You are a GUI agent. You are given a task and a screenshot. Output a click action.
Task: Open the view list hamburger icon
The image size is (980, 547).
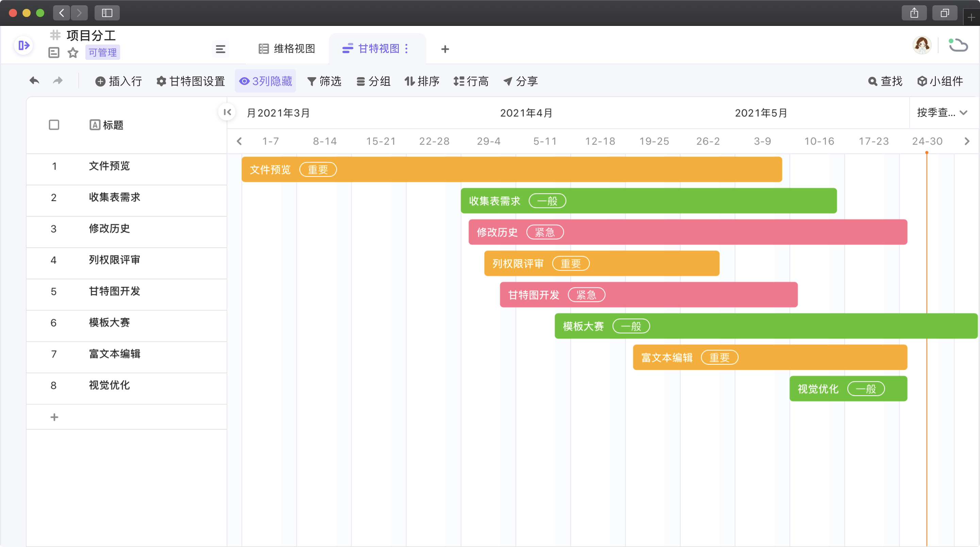(x=220, y=49)
